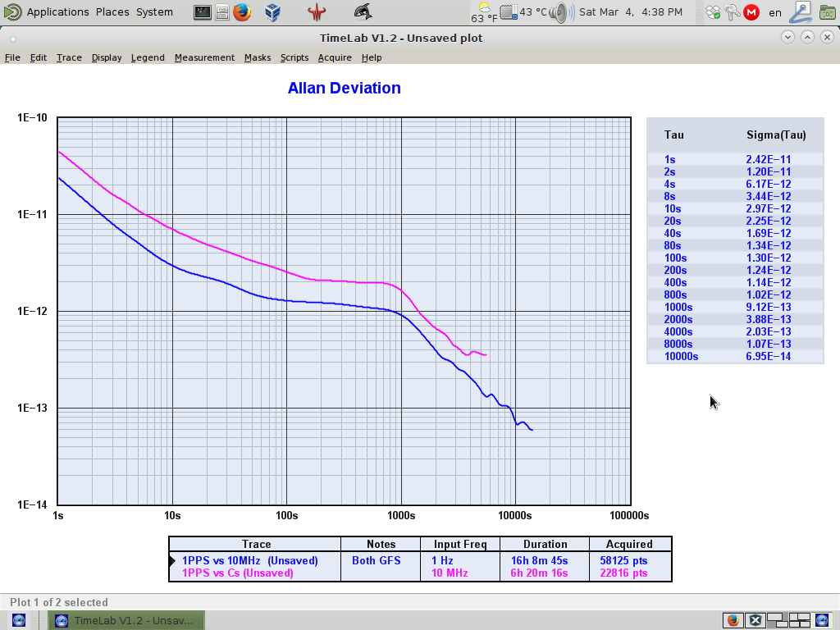This screenshot has width=840, height=630.
Task: Launch the terminal from the panel
Action: click(202, 11)
